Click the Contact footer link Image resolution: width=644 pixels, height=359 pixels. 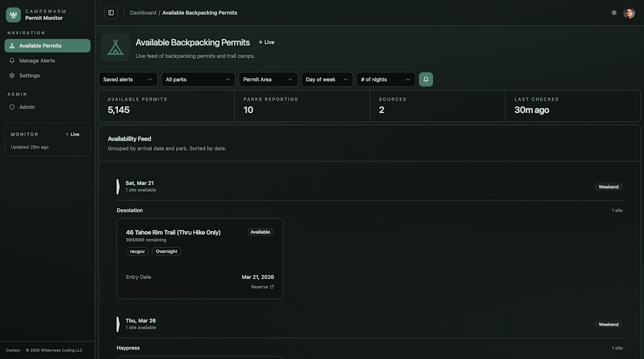tap(13, 350)
